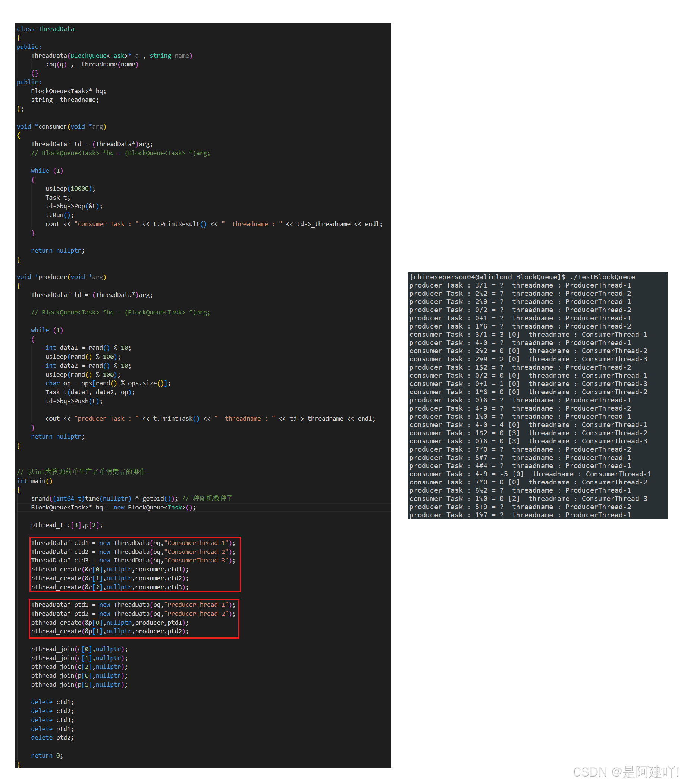Click the cout 'producer Task' print statement
The width and height of the screenshot is (681, 784).
[x=211, y=419]
